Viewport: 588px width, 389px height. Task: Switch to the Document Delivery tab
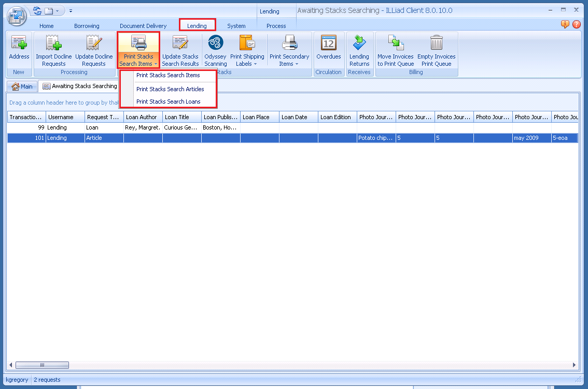[143, 26]
